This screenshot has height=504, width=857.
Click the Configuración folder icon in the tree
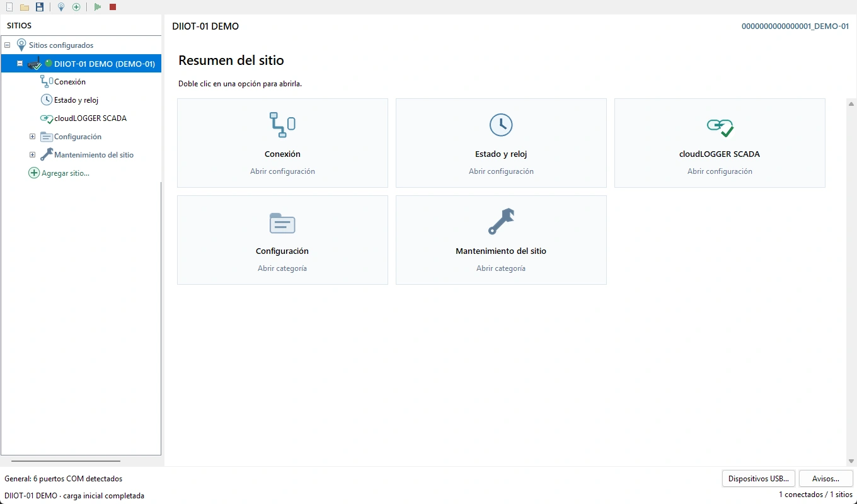47,136
